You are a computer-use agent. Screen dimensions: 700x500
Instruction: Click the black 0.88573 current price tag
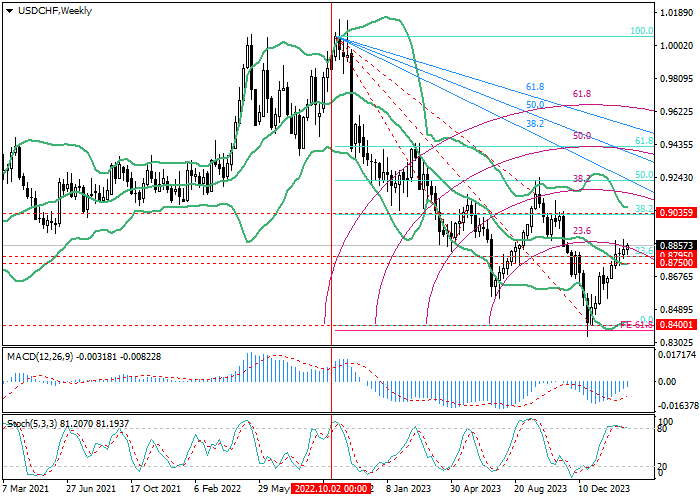pyautogui.click(x=676, y=246)
